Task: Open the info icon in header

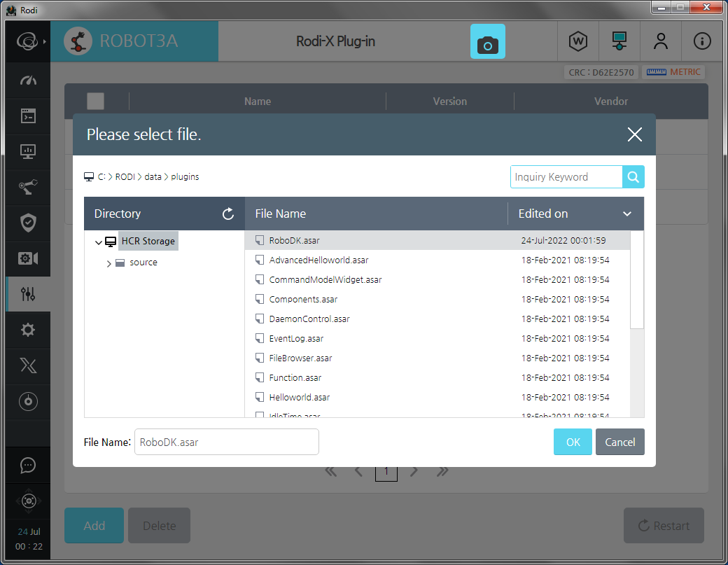Action: tap(702, 41)
